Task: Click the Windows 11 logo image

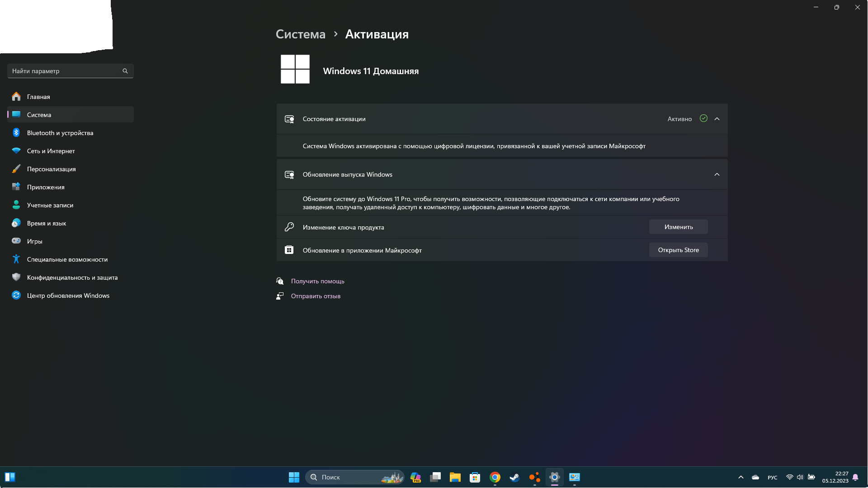Action: tap(295, 69)
